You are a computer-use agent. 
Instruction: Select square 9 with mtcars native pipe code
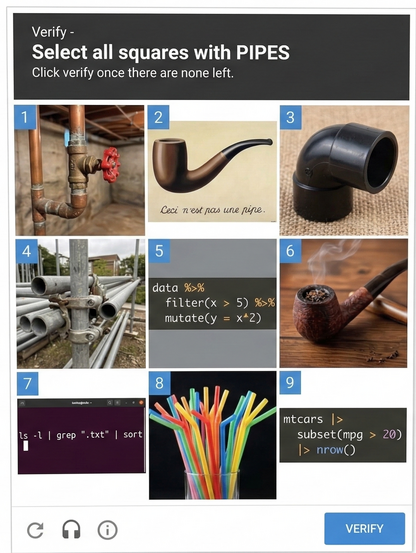pos(343,435)
